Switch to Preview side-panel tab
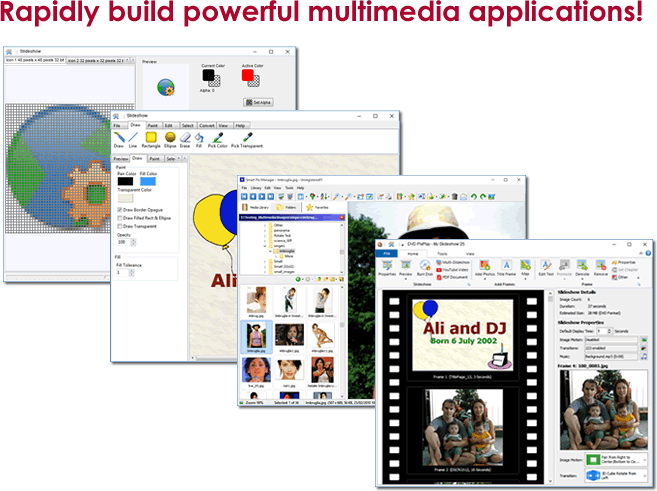Image resolution: width=657 pixels, height=491 pixels. (121, 159)
